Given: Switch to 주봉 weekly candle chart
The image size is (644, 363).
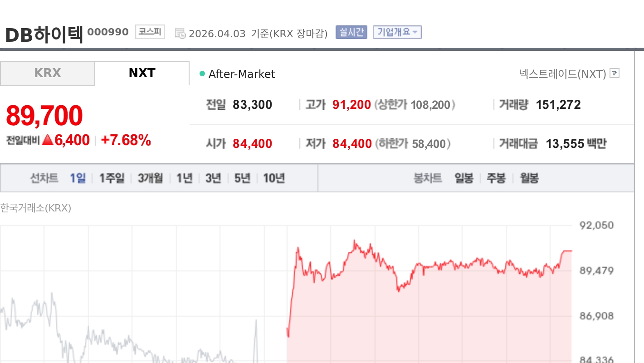Looking at the screenshot, I should (x=496, y=178).
